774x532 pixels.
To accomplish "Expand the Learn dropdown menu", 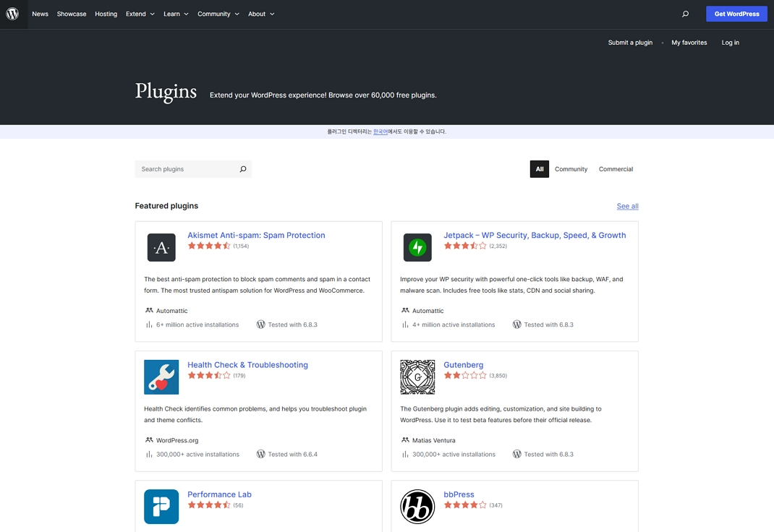I will (x=176, y=14).
